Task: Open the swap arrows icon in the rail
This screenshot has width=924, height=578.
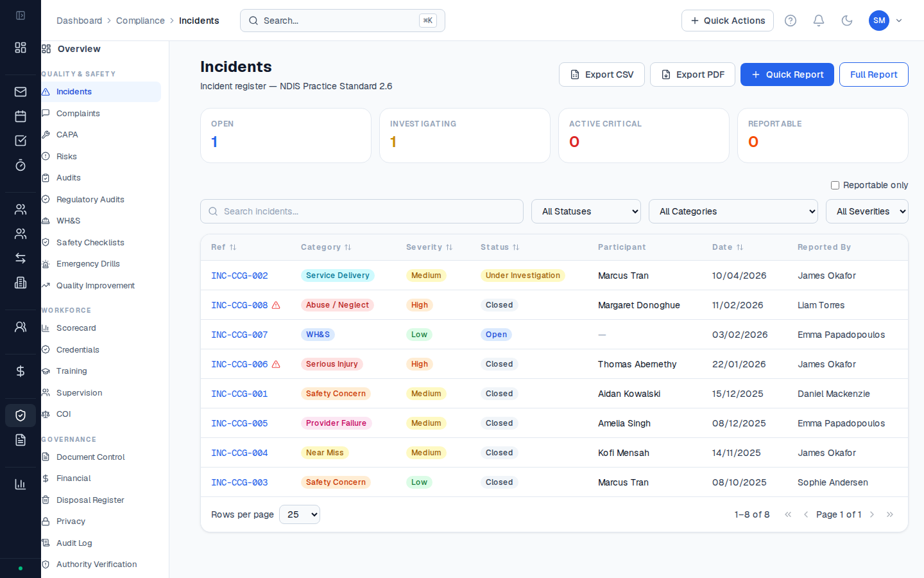Action: pos(21,258)
